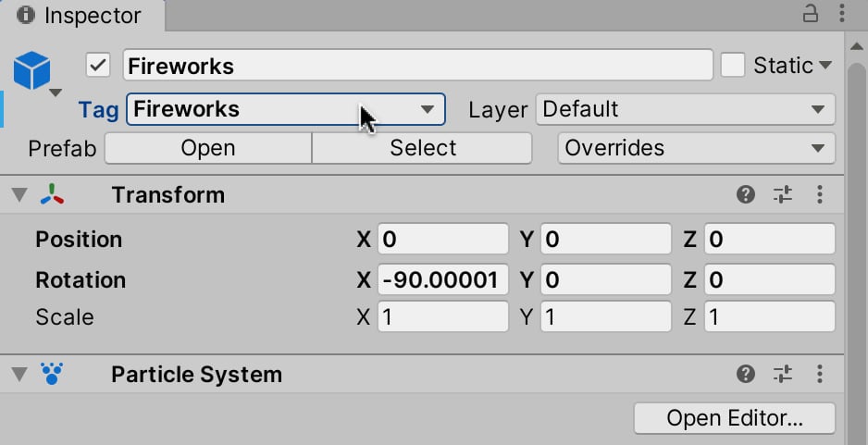Click the Open Editor... button
868x445 pixels.
point(735,418)
